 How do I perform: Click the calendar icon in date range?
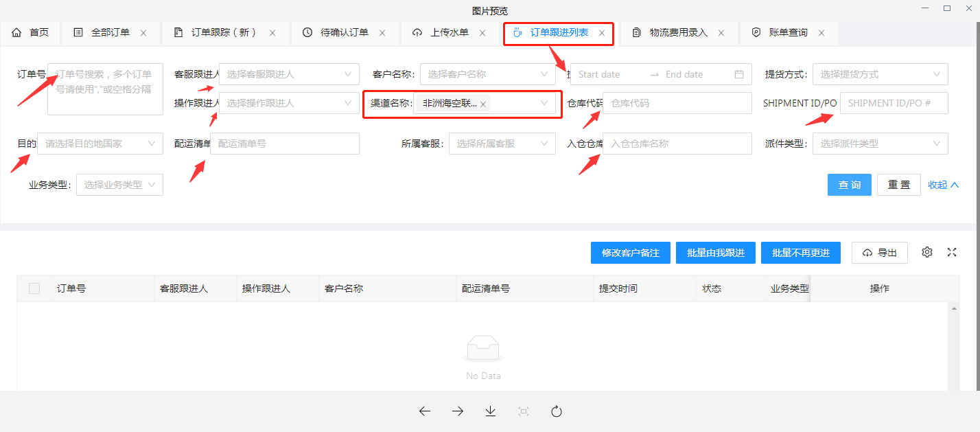pyautogui.click(x=739, y=74)
